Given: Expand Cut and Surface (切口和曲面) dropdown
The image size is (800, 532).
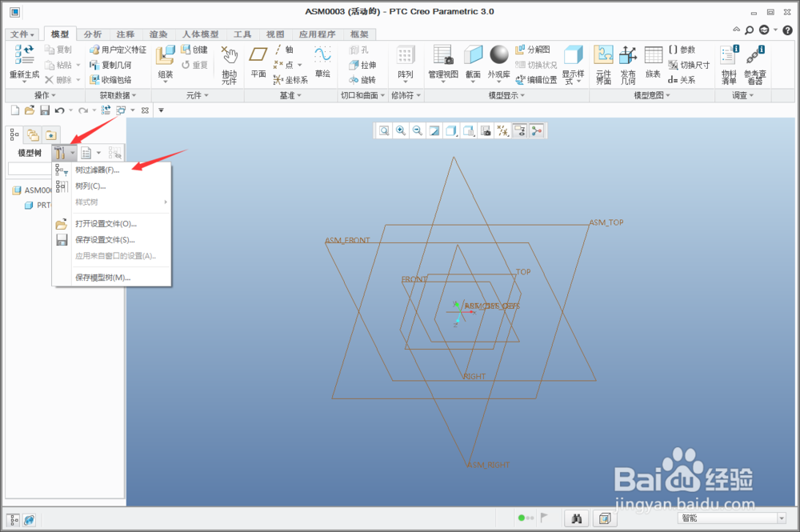Looking at the screenshot, I should (362, 95).
